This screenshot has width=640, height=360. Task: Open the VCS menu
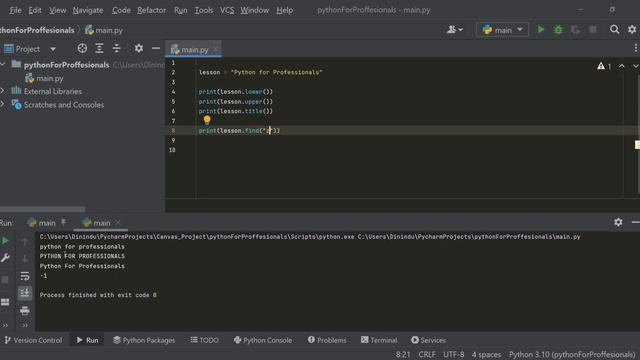point(227,10)
